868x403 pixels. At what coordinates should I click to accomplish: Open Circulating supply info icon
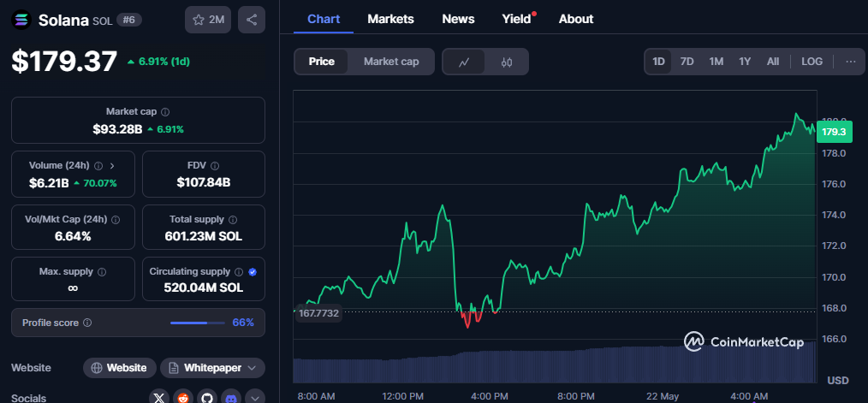click(x=239, y=272)
